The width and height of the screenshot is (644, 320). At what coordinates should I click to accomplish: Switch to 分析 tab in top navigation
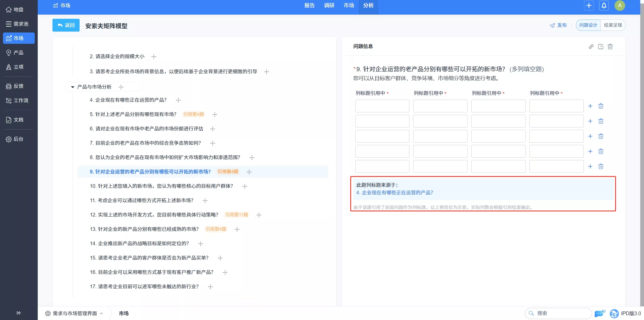(368, 6)
